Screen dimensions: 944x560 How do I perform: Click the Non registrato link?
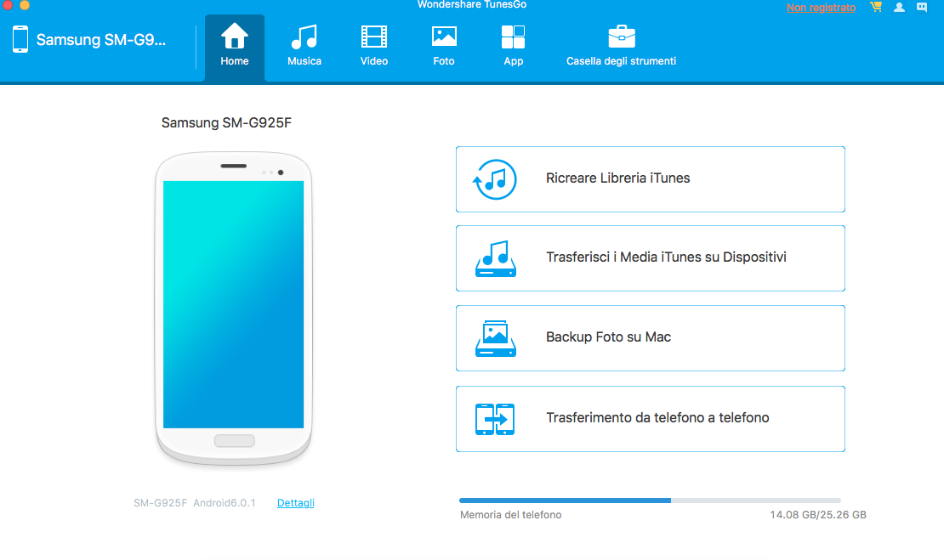821,8
